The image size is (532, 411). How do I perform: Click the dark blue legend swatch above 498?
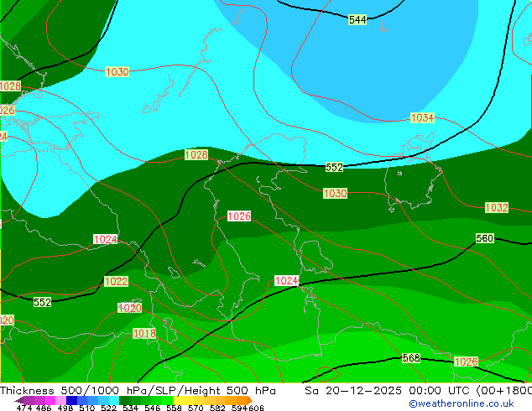pyautogui.click(x=71, y=400)
